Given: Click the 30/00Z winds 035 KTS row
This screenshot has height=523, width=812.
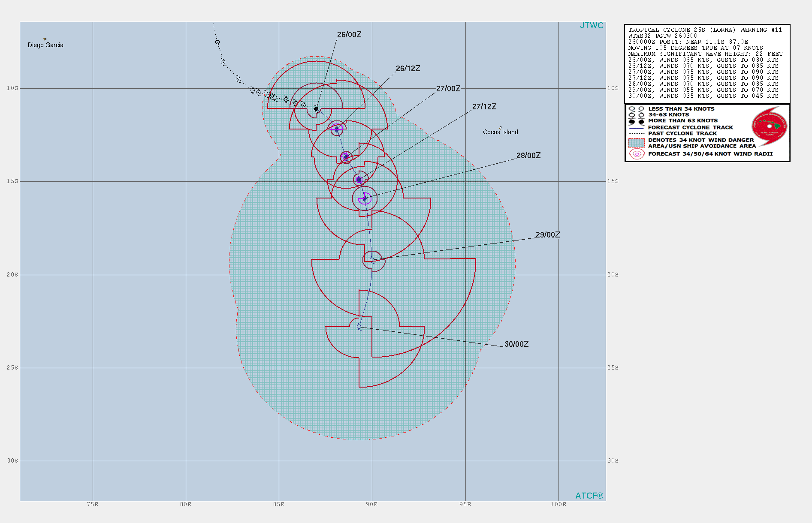Looking at the screenshot, I should point(703,96).
